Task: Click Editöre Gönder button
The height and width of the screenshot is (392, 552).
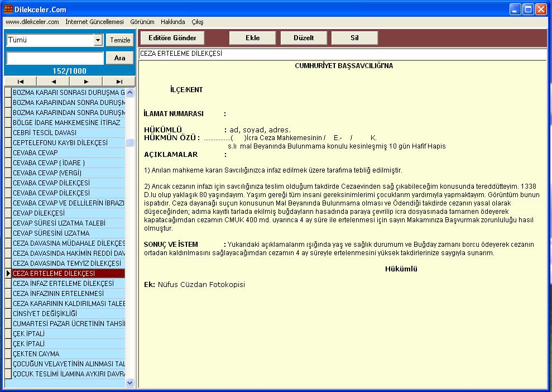Action: [x=172, y=38]
